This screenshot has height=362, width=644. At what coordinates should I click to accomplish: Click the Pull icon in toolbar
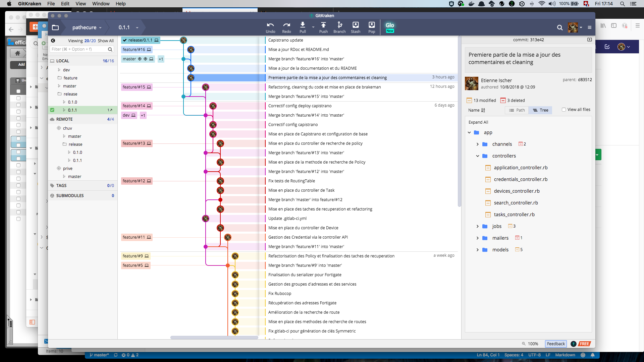pyautogui.click(x=303, y=27)
